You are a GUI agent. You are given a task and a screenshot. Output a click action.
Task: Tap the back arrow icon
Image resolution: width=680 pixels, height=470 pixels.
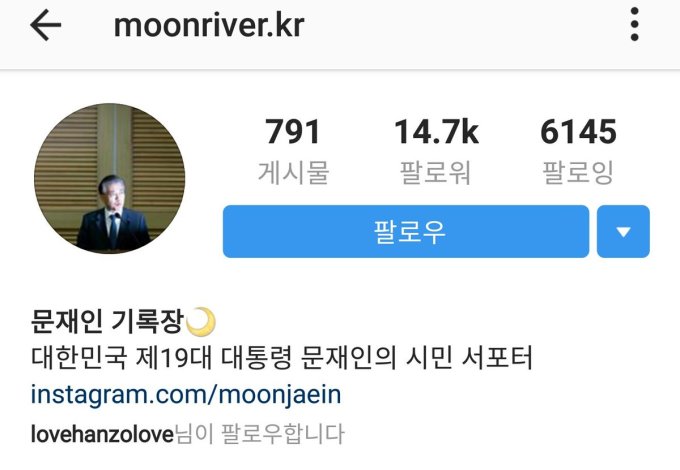pyautogui.click(x=46, y=25)
